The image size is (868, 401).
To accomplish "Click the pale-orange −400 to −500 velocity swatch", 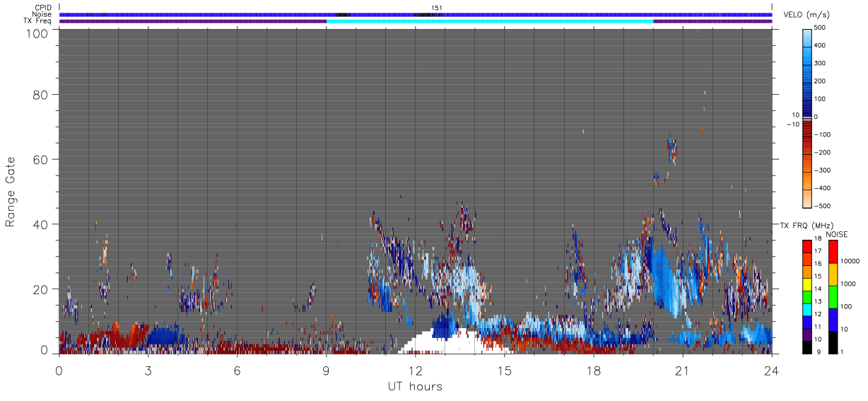I will tap(807, 197).
